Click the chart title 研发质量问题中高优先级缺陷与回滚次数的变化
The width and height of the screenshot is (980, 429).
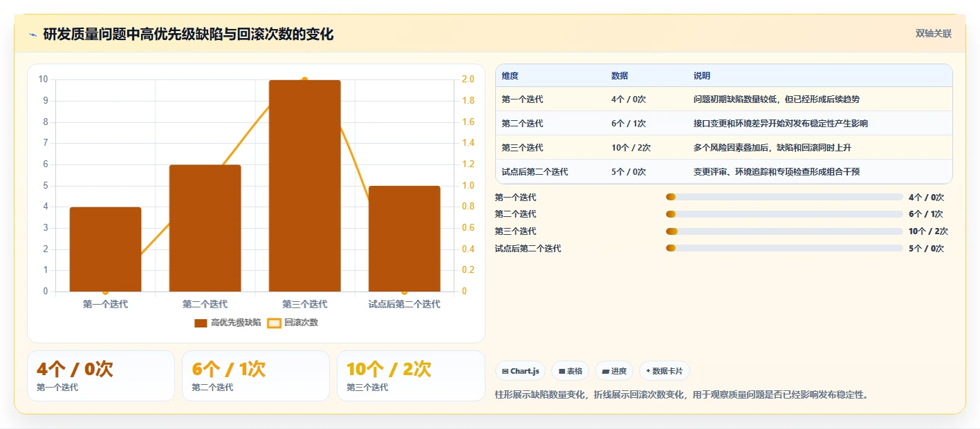click(x=188, y=34)
